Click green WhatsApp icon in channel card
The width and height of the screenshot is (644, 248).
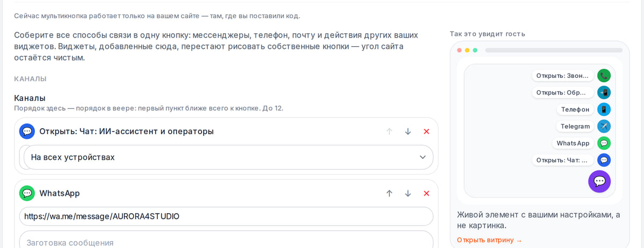pyautogui.click(x=27, y=193)
